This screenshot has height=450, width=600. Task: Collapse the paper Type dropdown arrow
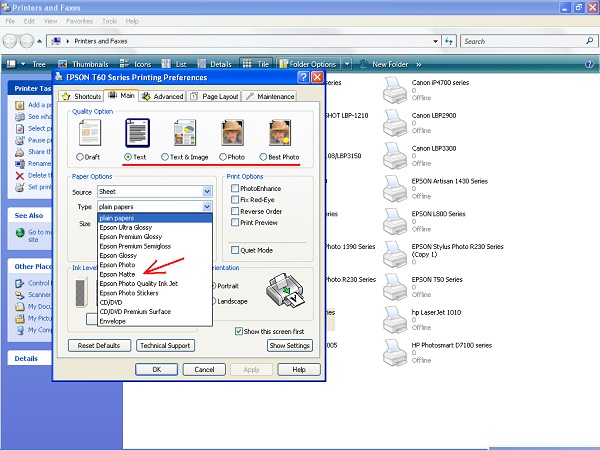(x=207, y=207)
